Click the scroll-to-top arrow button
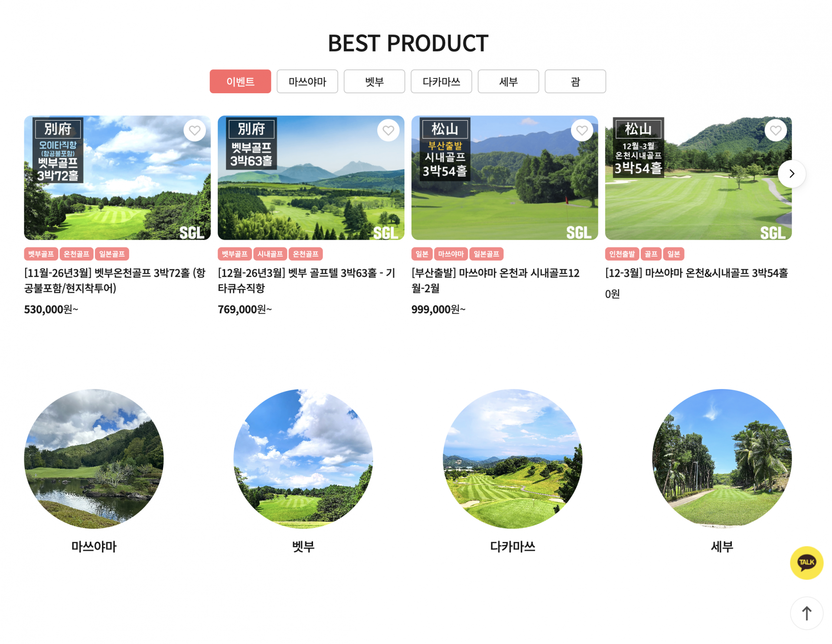Screen dimensions: 832x644 tap(806, 613)
